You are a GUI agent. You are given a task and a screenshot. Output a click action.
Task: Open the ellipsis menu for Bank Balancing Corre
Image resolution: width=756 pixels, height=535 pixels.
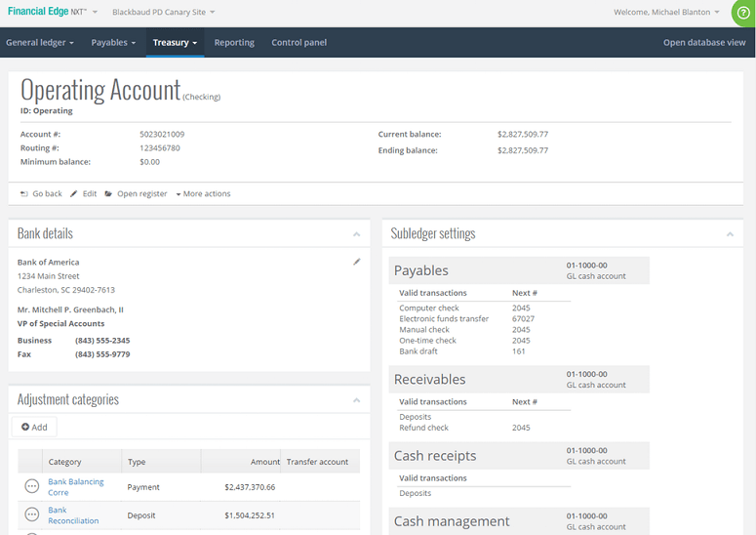[31, 486]
